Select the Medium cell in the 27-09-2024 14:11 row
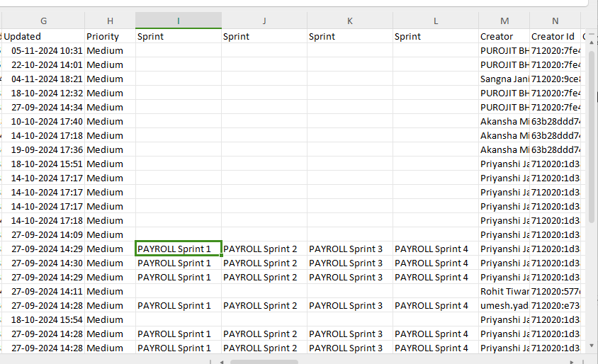Image resolution: width=598 pixels, height=364 pixels. point(110,292)
